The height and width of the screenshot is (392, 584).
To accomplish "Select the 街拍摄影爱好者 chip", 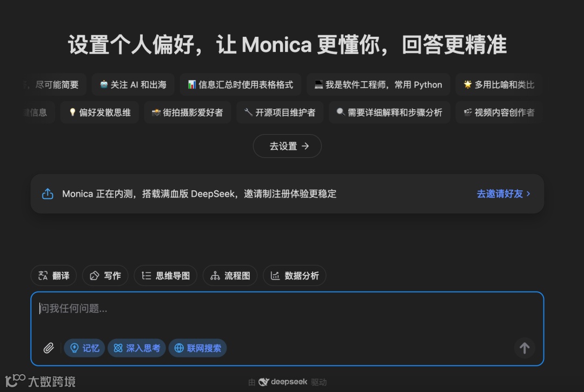I will (187, 112).
